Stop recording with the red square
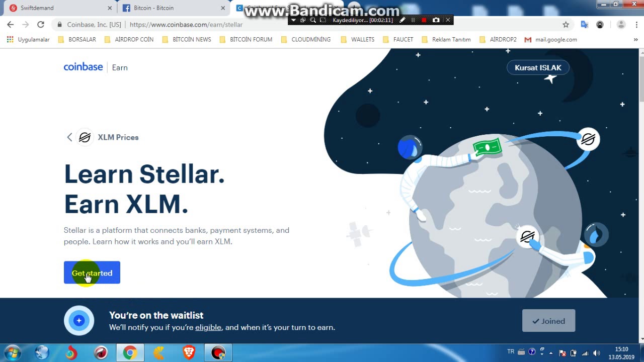644x362 pixels. tap(424, 20)
